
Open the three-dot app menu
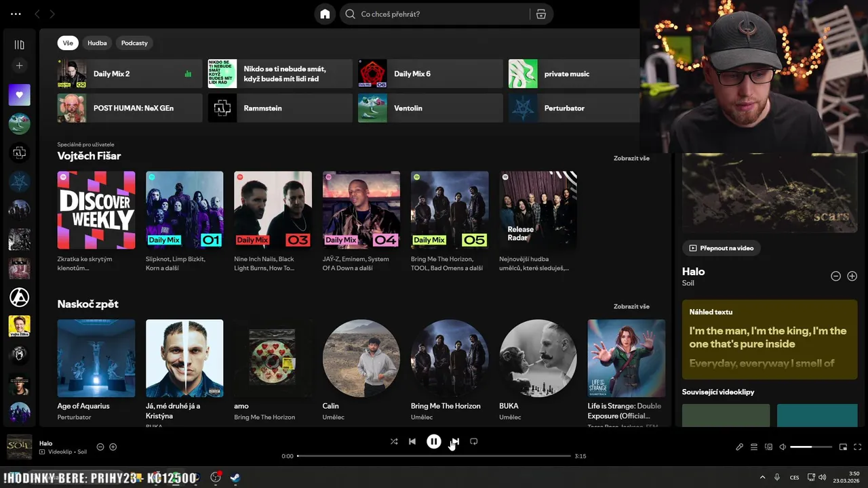[16, 14]
